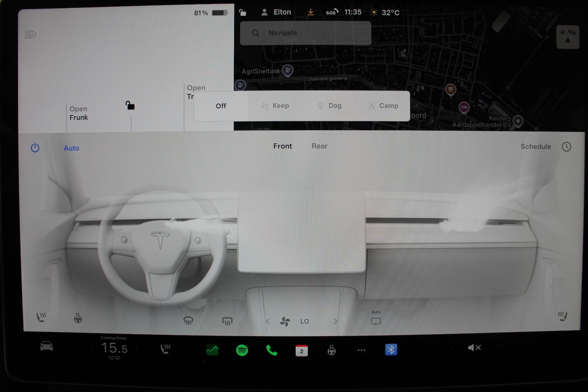Turn off climate with the power icon

click(35, 148)
